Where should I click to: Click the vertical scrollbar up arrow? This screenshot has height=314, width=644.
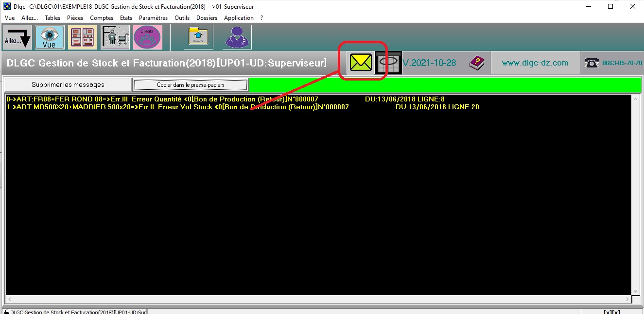(x=635, y=98)
